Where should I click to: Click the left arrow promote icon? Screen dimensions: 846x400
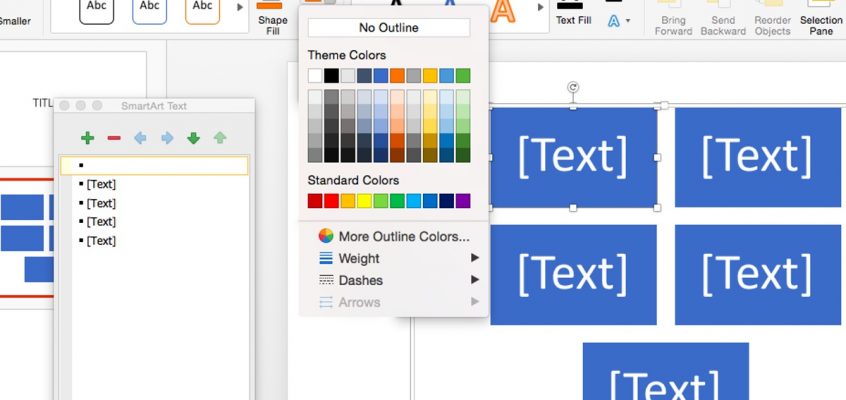pyautogui.click(x=140, y=138)
